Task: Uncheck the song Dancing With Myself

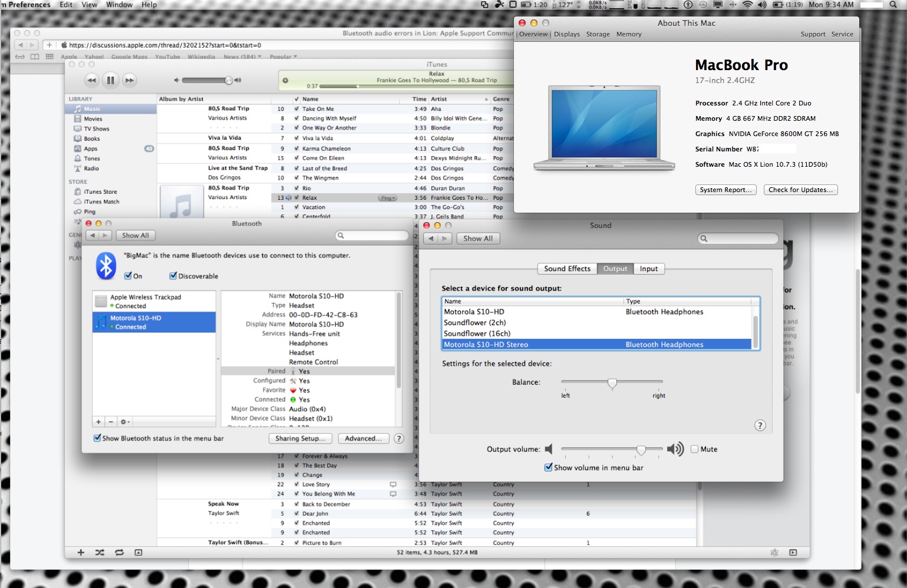Action: [296, 118]
